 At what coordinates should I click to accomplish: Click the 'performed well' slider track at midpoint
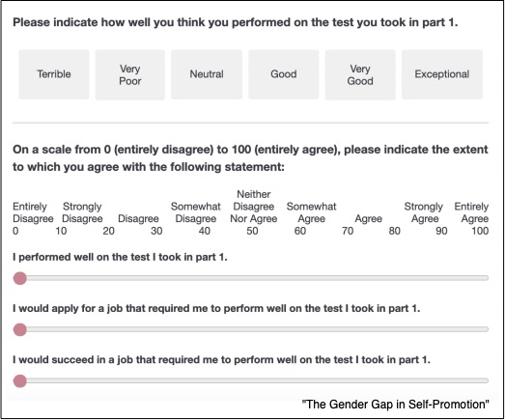(251, 278)
